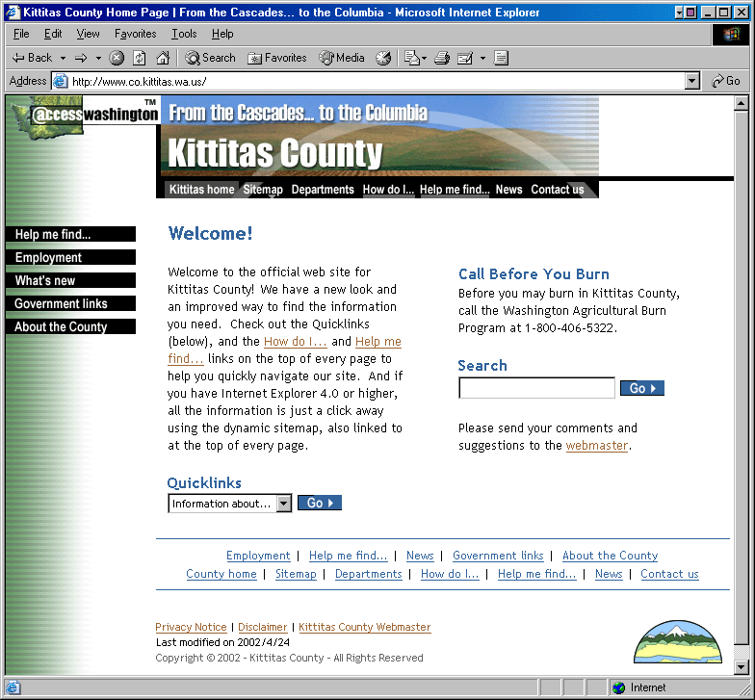Click the Search section Go button
This screenshot has width=755, height=700.
click(642, 388)
